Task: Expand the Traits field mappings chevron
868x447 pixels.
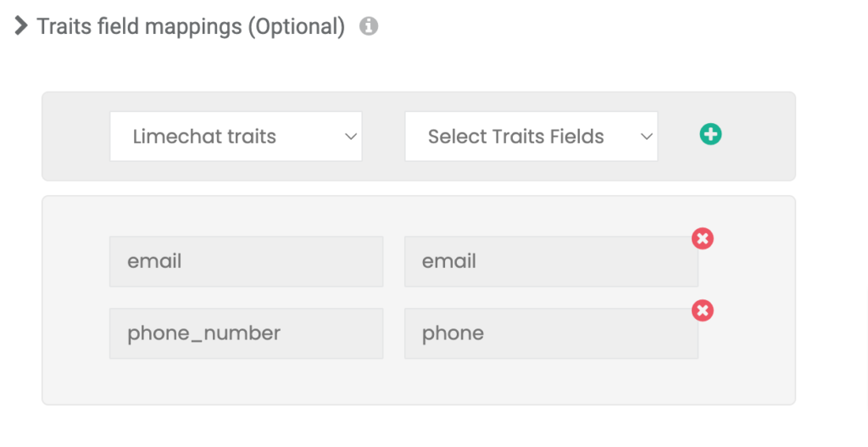Action: (x=21, y=25)
